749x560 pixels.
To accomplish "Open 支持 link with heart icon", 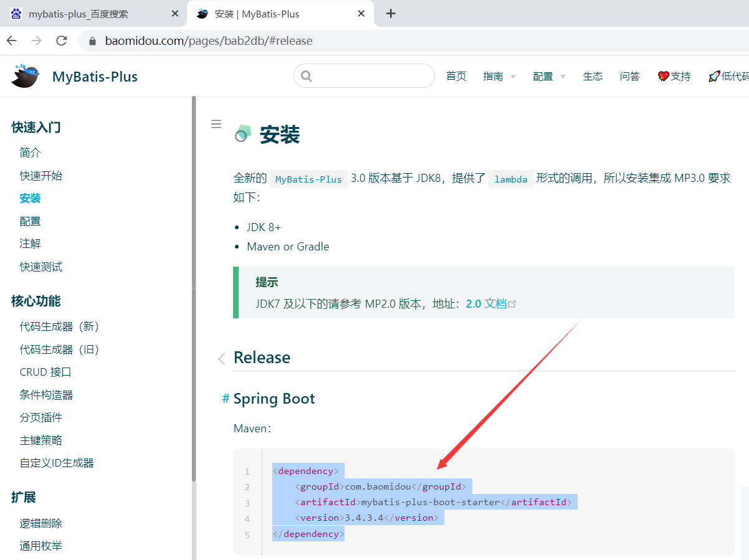I will [674, 76].
